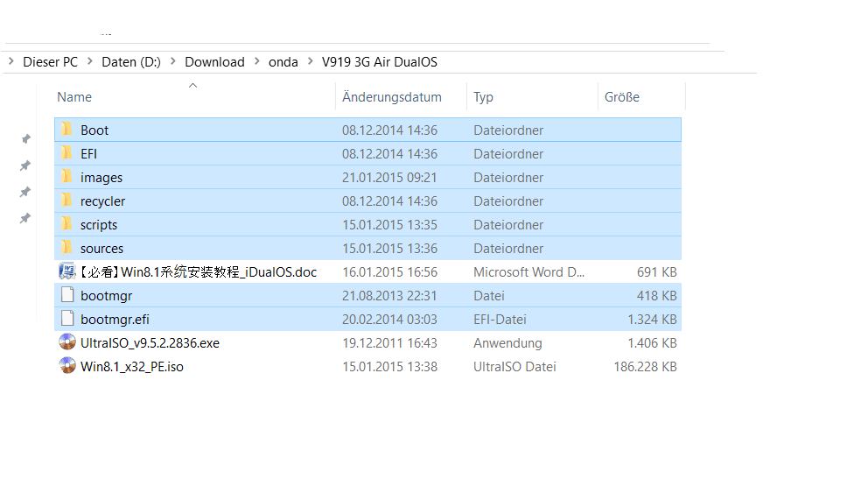Expand the chevron after onda breadcrumb
Screen dimensions: 868x500
(x=310, y=61)
